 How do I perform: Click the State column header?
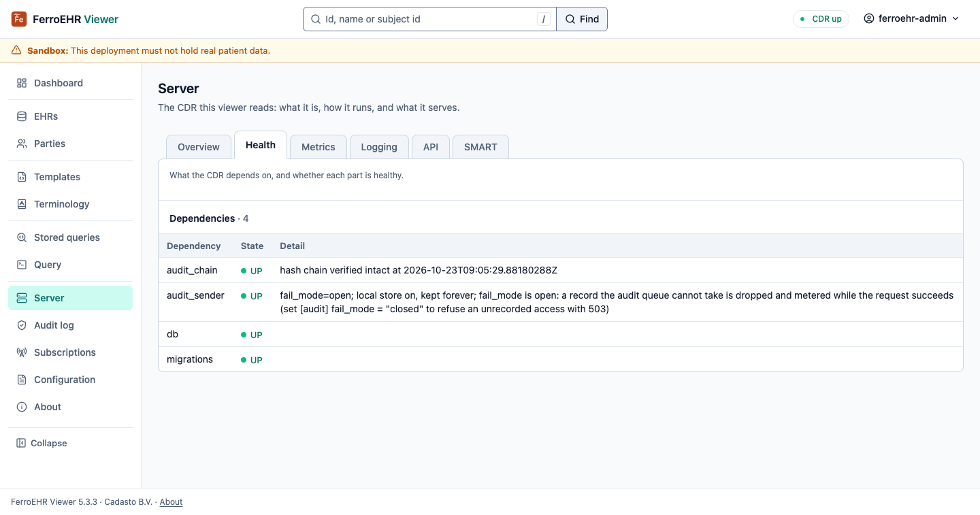tap(252, 246)
